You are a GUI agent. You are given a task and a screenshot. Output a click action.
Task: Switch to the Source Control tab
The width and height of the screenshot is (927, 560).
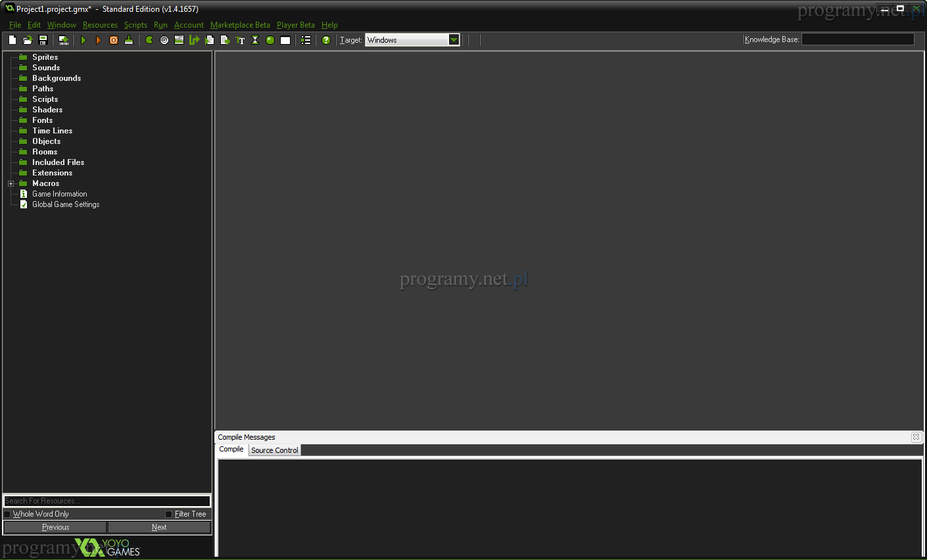click(x=274, y=450)
